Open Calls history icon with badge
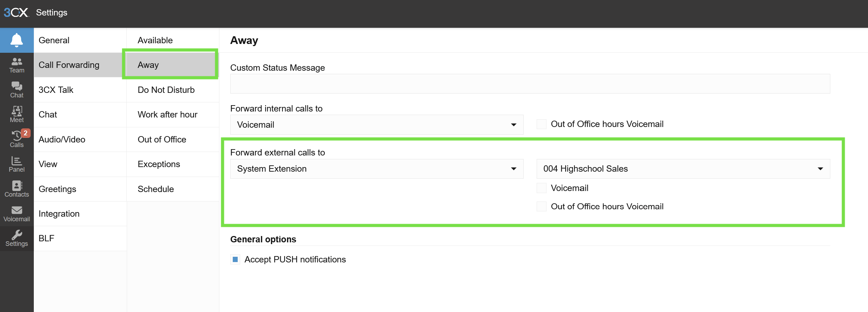This screenshot has height=312, width=868. 17,139
